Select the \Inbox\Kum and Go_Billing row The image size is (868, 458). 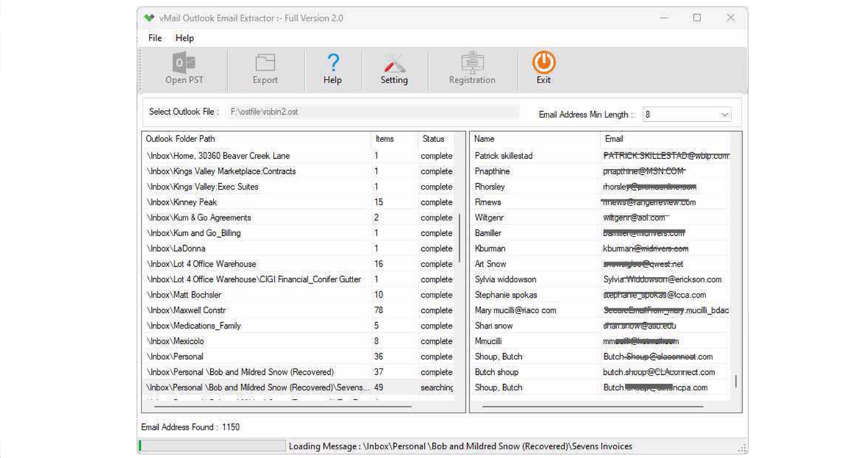pyautogui.click(x=298, y=233)
